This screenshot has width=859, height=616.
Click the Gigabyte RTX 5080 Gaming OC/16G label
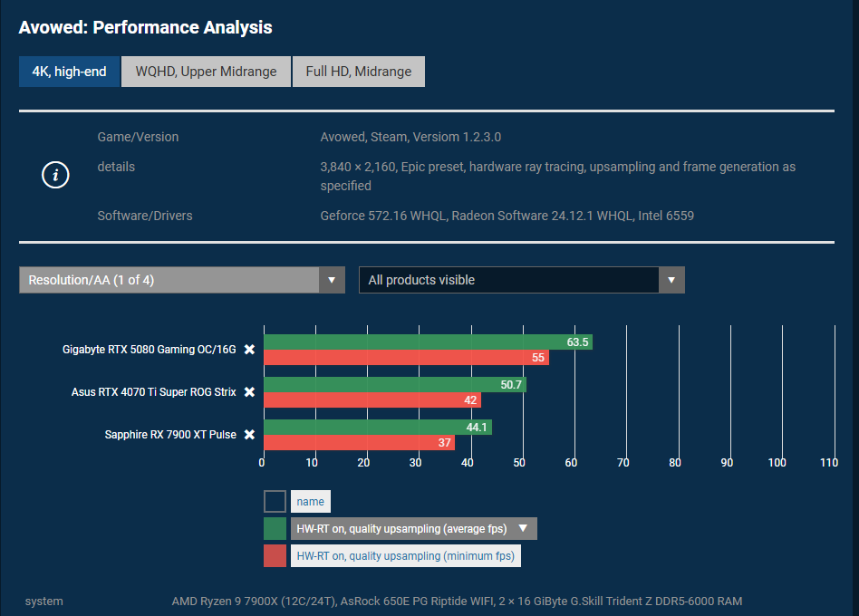click(149, 350)
